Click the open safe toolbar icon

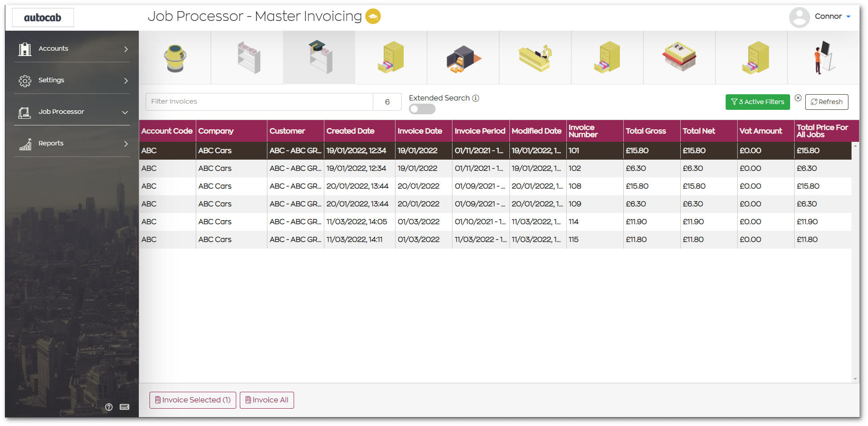tap(463, 59)
